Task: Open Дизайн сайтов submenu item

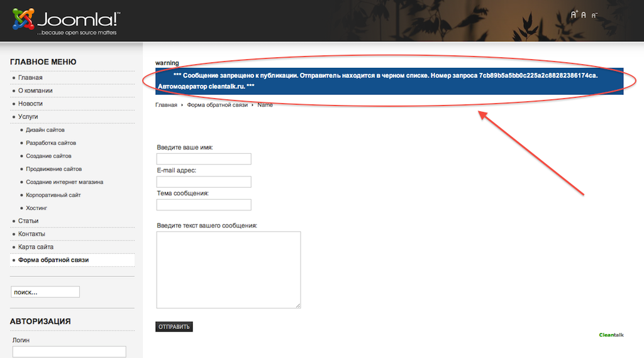Action: click(45, 130)
